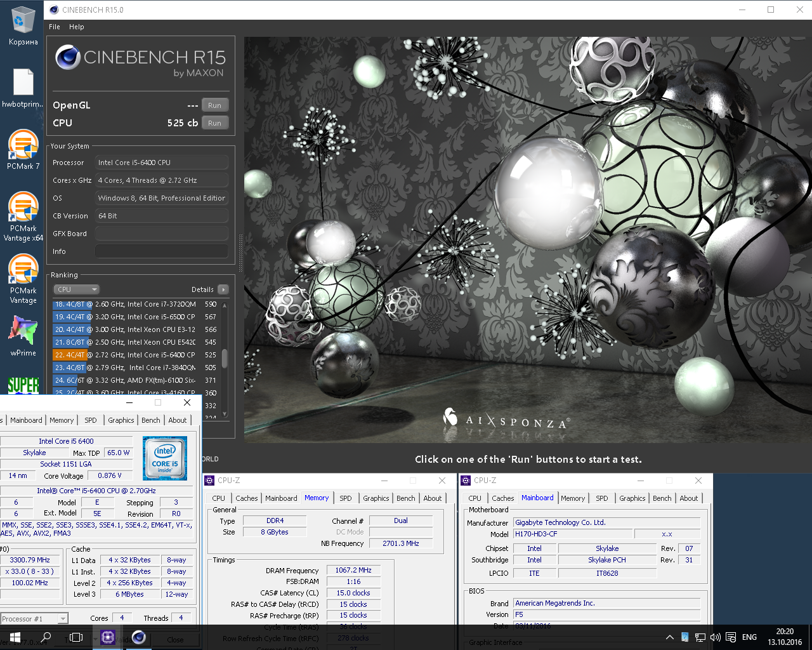Open the Recycle Bin (Корзина) desktop icon
The height and width of the screenshot is (650, 812).
coord(23,27)
